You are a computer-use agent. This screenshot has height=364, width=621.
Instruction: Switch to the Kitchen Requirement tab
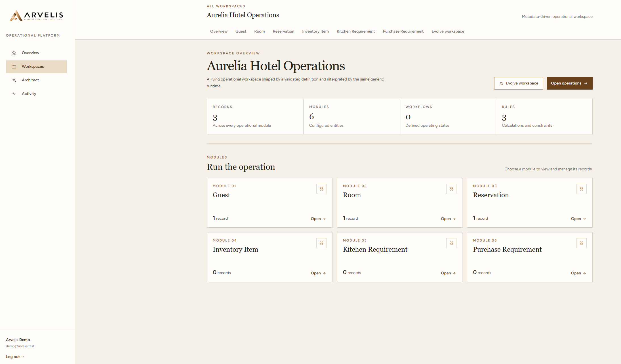click(356, 31)
